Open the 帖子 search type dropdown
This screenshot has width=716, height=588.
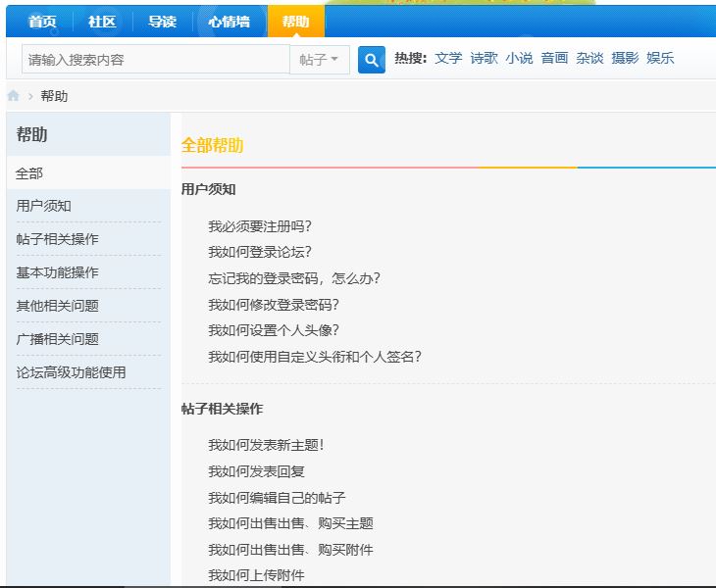pos(320,60)
